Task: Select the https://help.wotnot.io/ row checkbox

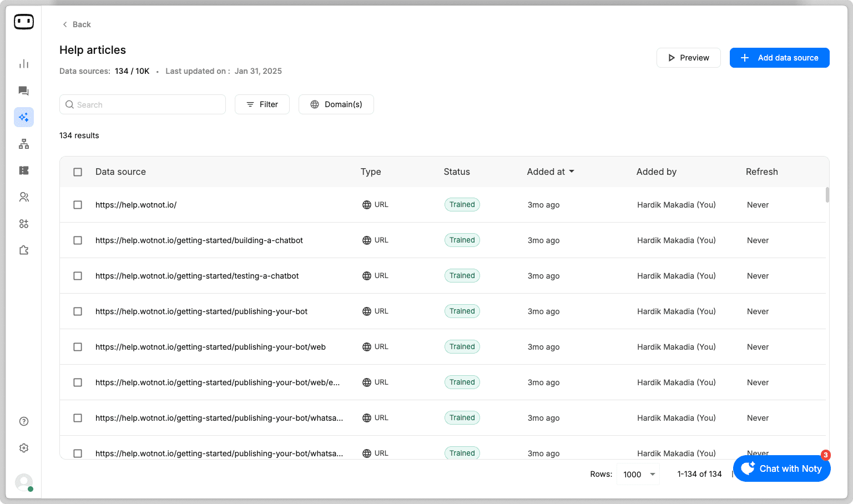Action: [78, 205]
